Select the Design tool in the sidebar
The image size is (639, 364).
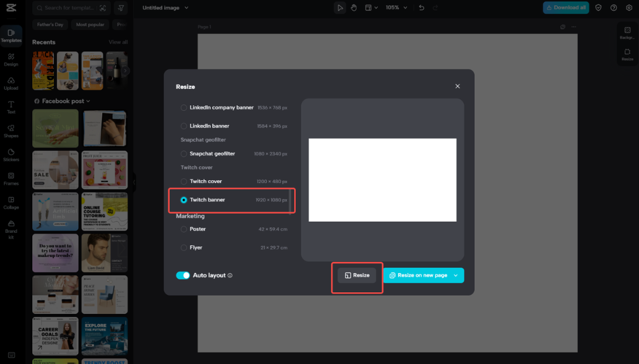click(11, 59)
